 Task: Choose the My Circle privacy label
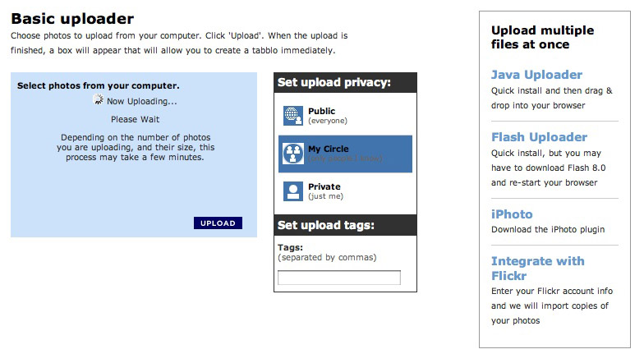328,149
